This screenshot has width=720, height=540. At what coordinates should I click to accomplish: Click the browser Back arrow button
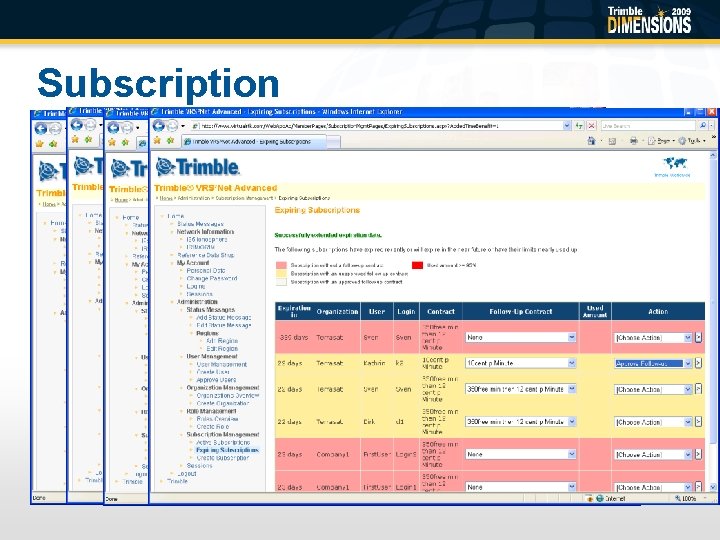coord(159,125)
